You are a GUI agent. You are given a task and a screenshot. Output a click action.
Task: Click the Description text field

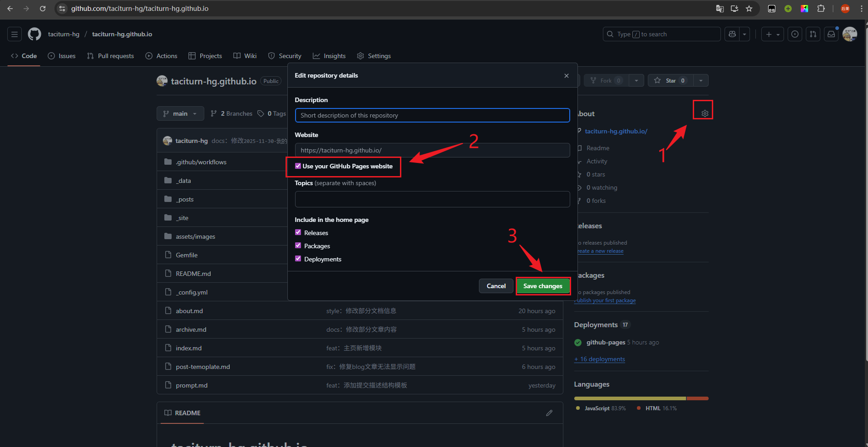432,115
